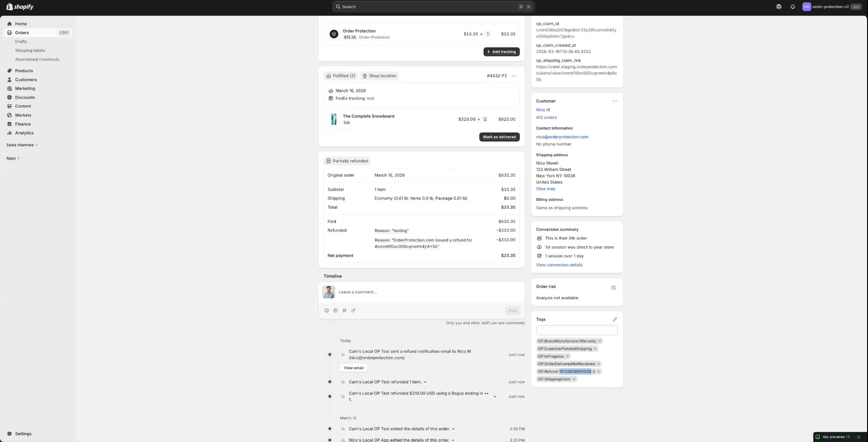Image resolution: width=868 pixels, height=442 pixels.
Task: Click the Partially refunded badge
Action: pos(347,161)
